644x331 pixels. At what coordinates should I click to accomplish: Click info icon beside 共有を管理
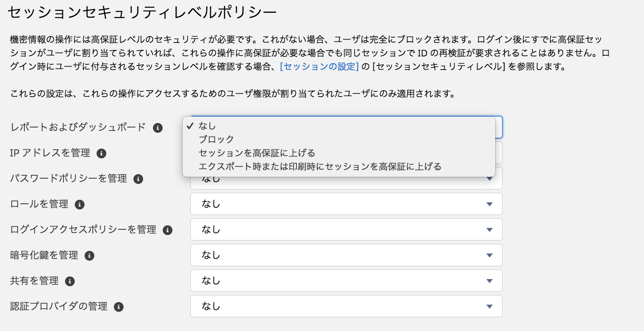pos(70,281)
